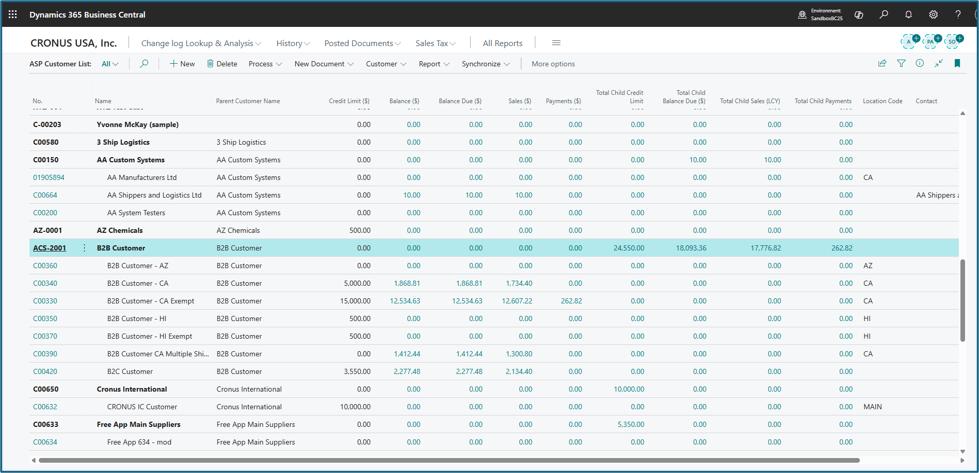Screen dimensions: 979x473
Task: Open the Help question mark
Action: [x=958, y=14]
